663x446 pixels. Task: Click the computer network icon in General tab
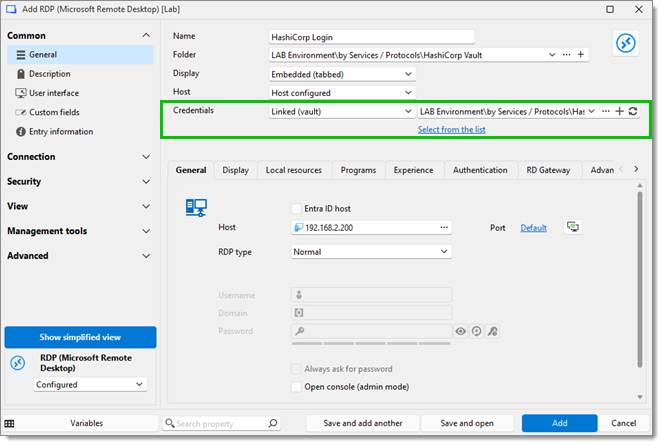[196, 208]
